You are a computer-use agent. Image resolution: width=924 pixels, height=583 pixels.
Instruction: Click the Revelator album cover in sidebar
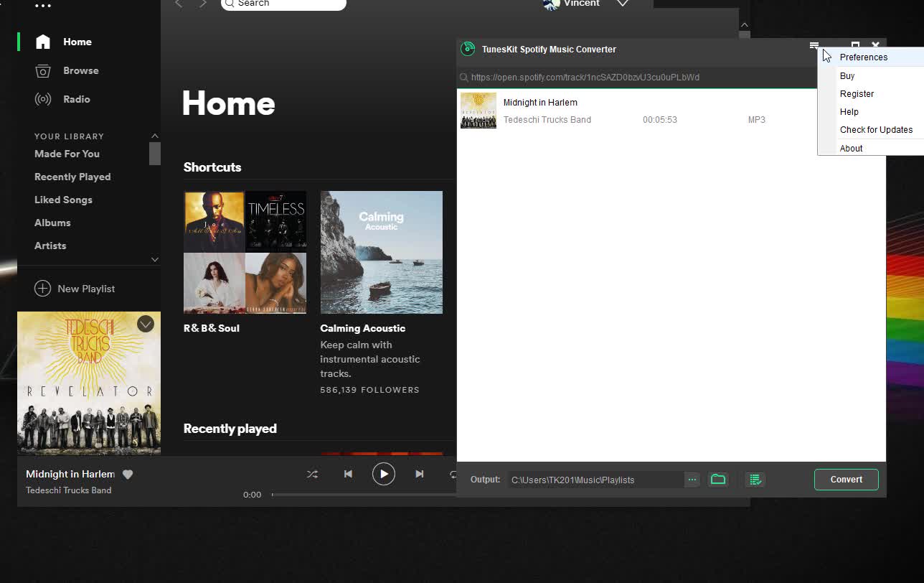click(x=89, y=383)
